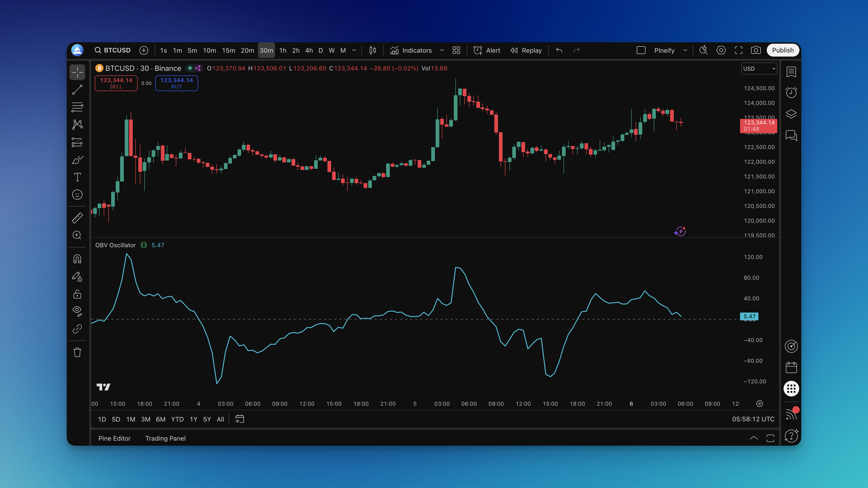Take a chart snapshot with camera icon
Screen dimensions: 868x488
pos(756,50)
